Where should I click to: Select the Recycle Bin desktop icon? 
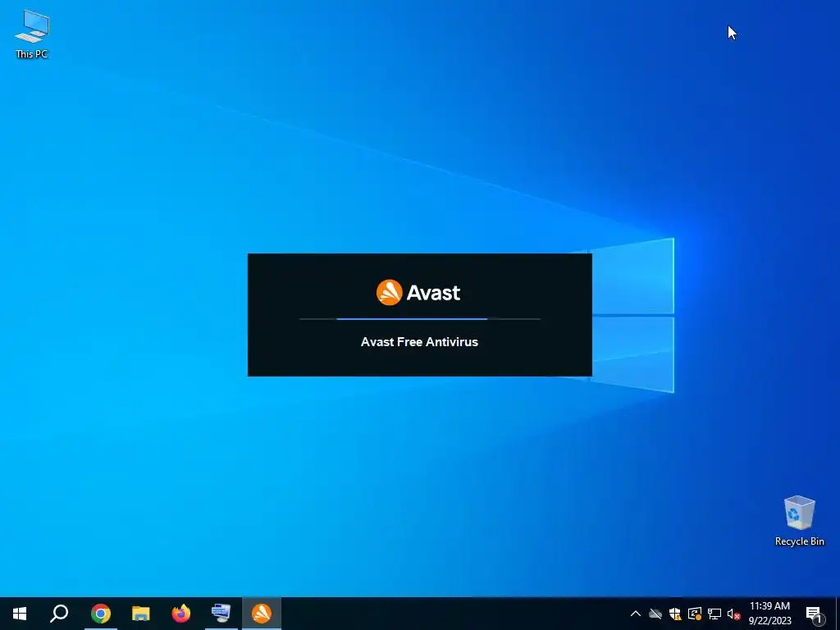coord(799,521)
